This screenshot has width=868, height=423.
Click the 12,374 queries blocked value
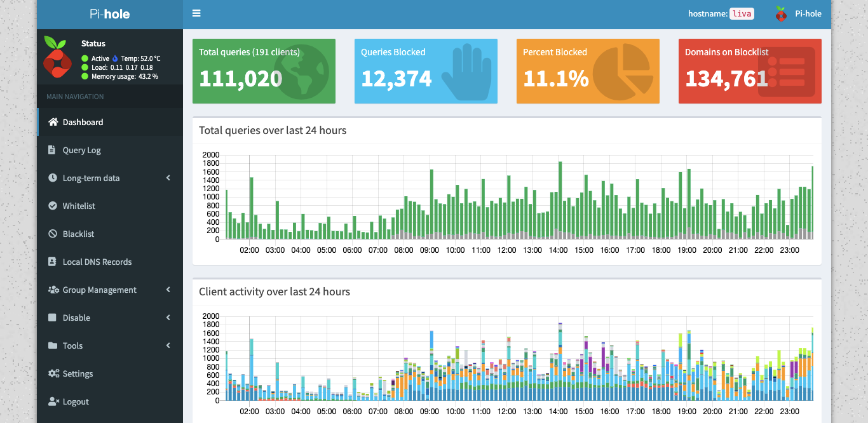click(397, 78)
